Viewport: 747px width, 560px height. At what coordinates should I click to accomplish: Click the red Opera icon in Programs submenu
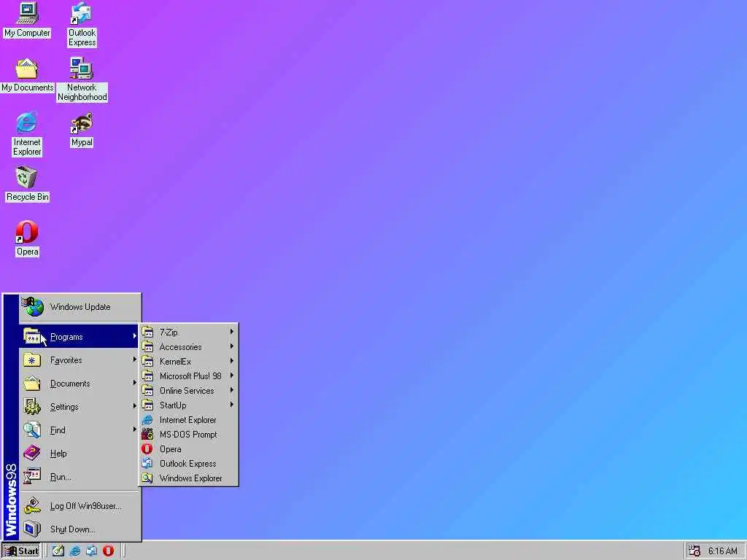point(147,449)
